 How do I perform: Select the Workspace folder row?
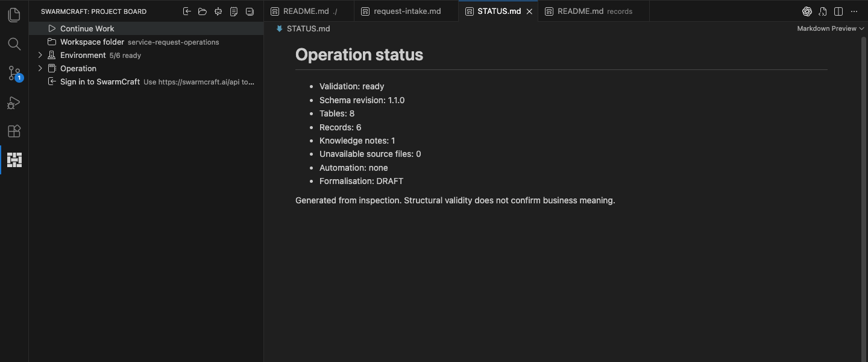click(x=146, y=42)
